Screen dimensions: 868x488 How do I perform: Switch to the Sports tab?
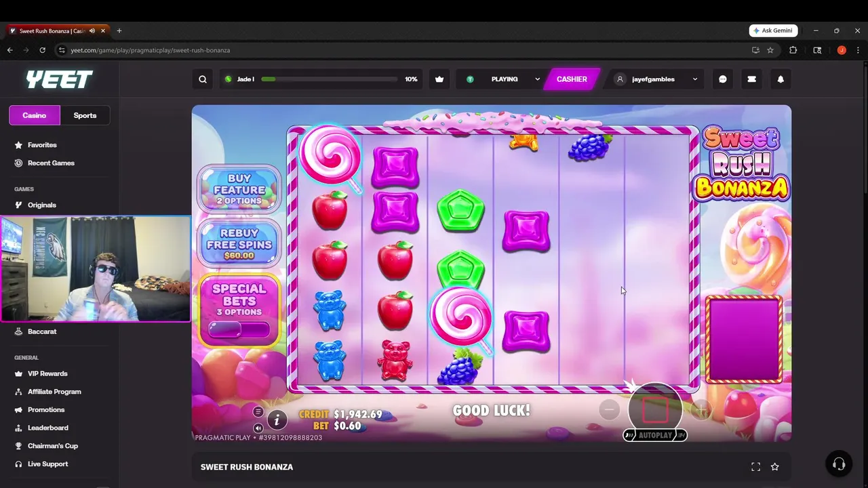pyautogui.click(x=85, y=115)
